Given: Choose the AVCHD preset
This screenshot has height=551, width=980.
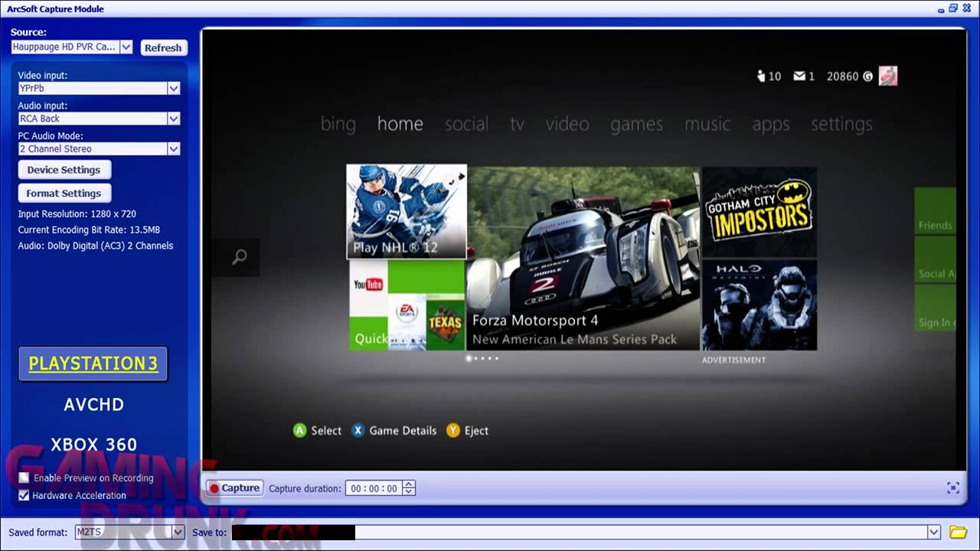Looking at the screenshot, I should [x=93, y=404].
